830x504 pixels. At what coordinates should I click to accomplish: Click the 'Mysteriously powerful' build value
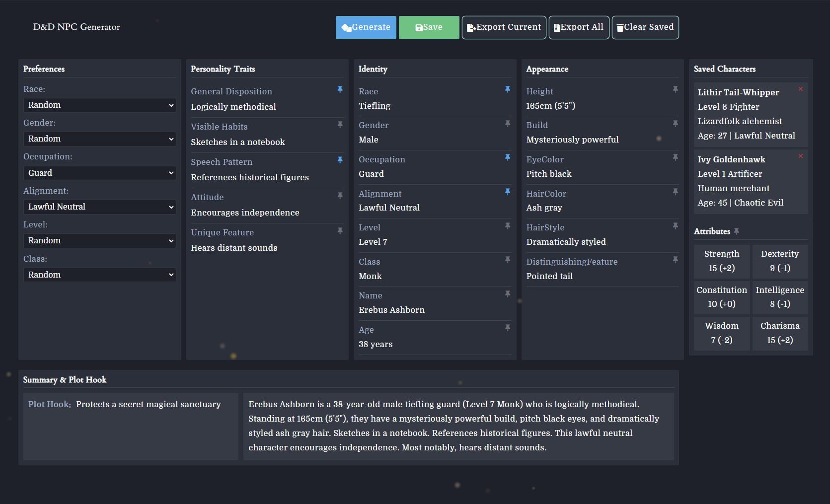pos(573,140)
